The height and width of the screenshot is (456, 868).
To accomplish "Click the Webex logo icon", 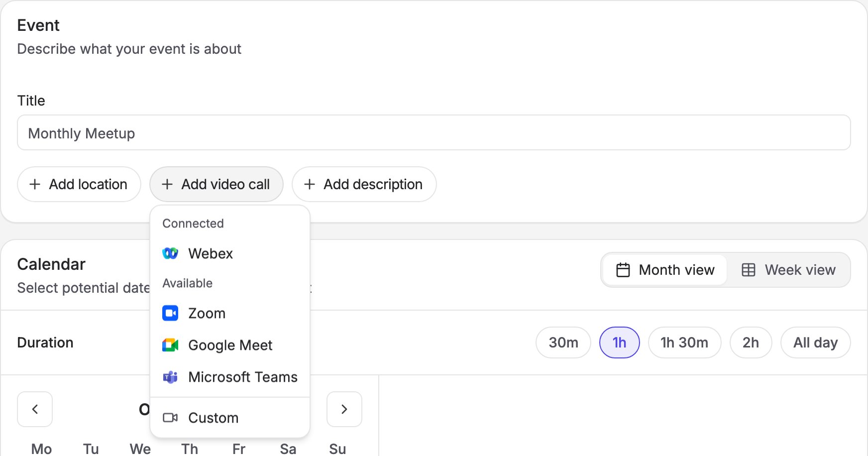I will (170, 253).
